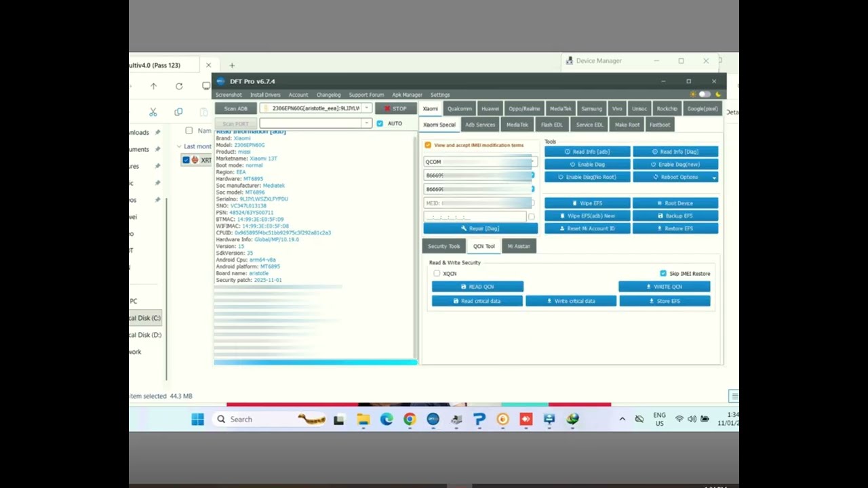This screenshot has height=488, width=868.
Task: Click the volume icon in the system tray
Action: point(692,419)
